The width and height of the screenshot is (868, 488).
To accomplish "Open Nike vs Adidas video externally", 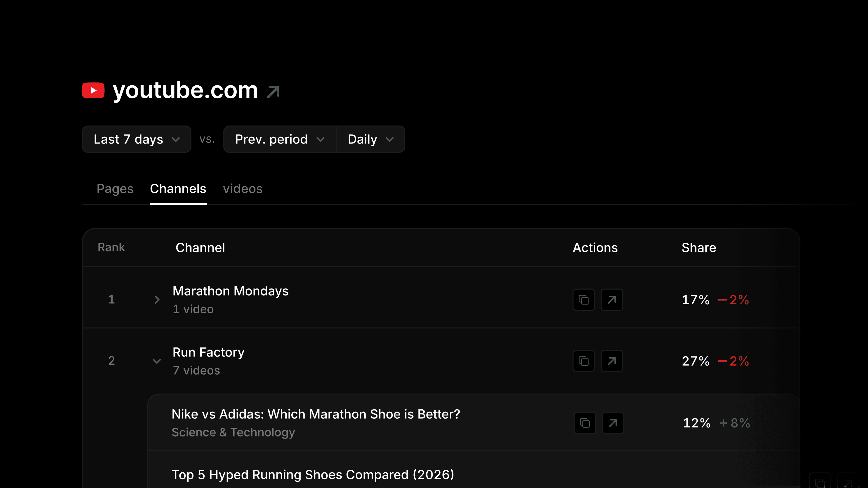I will point(613,423).
